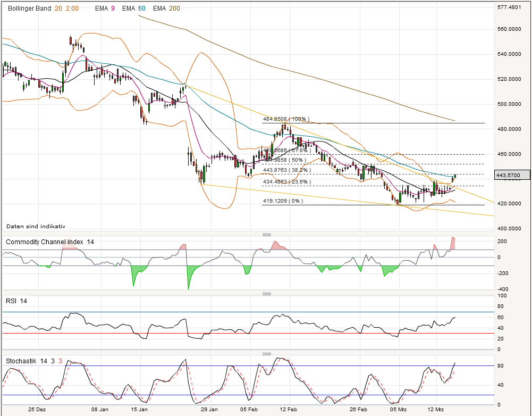Select the EMA 60 legend entry

(x=134, y=9)
